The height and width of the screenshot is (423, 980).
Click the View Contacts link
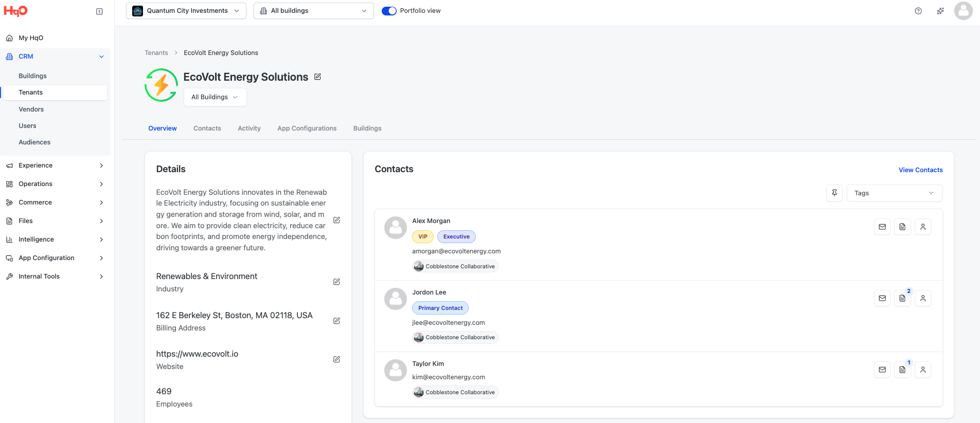coord(920,170)
